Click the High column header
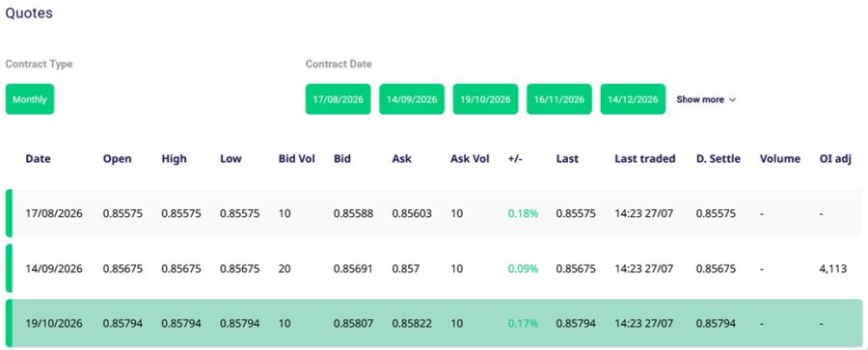 (174, 158)
